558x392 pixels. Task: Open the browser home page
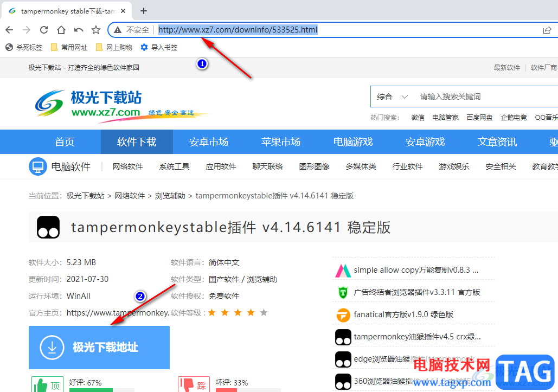(x=61, y=30)
